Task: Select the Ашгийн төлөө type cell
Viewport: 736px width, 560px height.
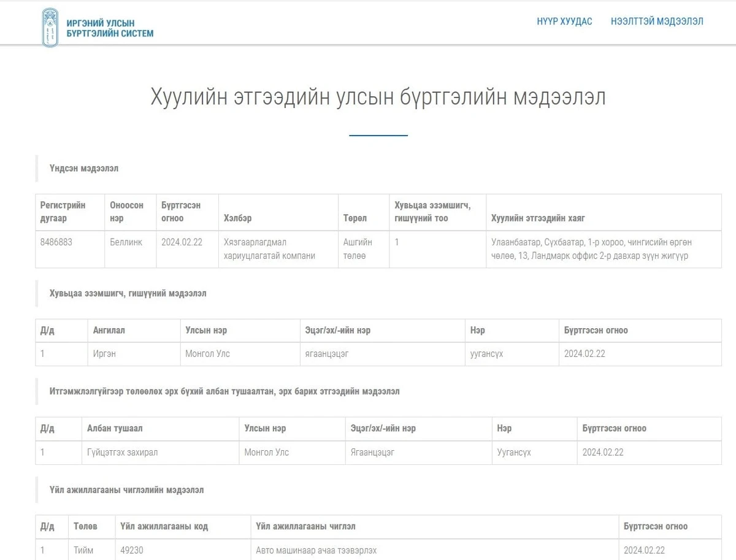Action: (358, 249)
